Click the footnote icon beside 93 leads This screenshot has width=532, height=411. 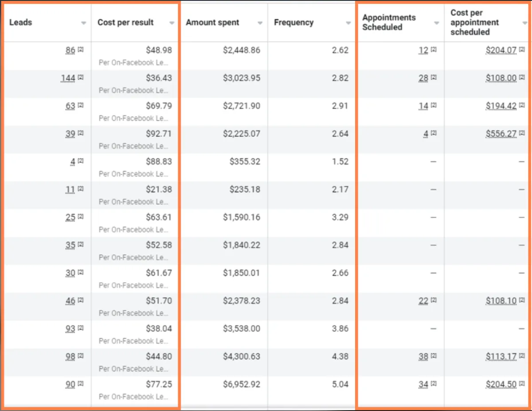point(80,328)
